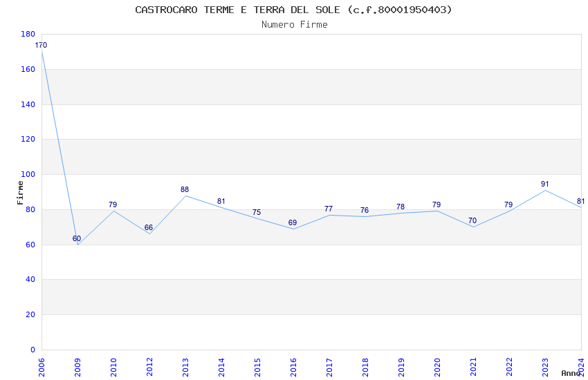Click the vertical axis title Firme
This screenshot has width=588, height=380.
click(x=20, y=193)
